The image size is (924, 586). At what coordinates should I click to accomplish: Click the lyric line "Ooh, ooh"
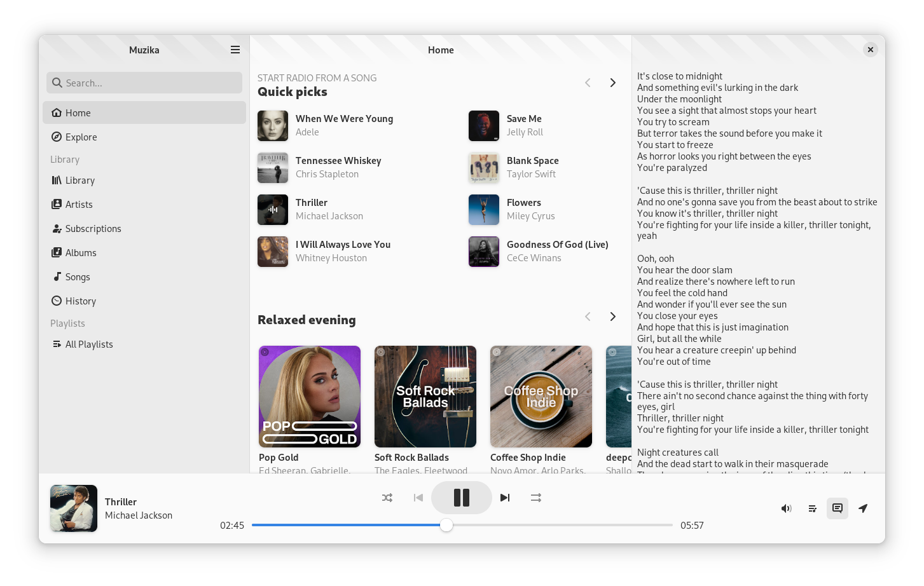[656, 259]
